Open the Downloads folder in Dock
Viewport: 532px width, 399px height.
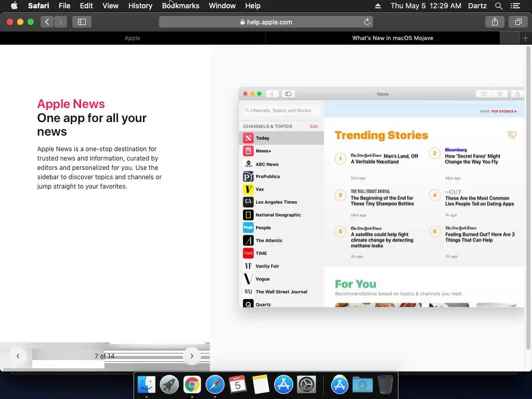362,385
